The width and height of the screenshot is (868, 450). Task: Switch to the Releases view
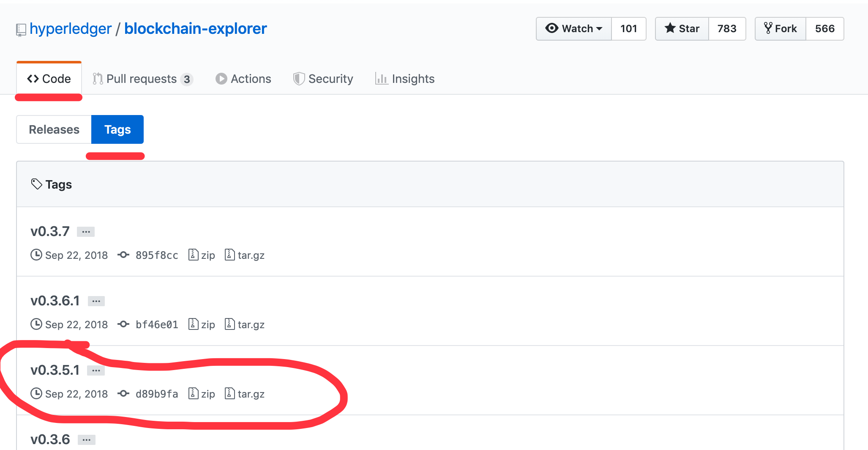[x=54, y=129]
